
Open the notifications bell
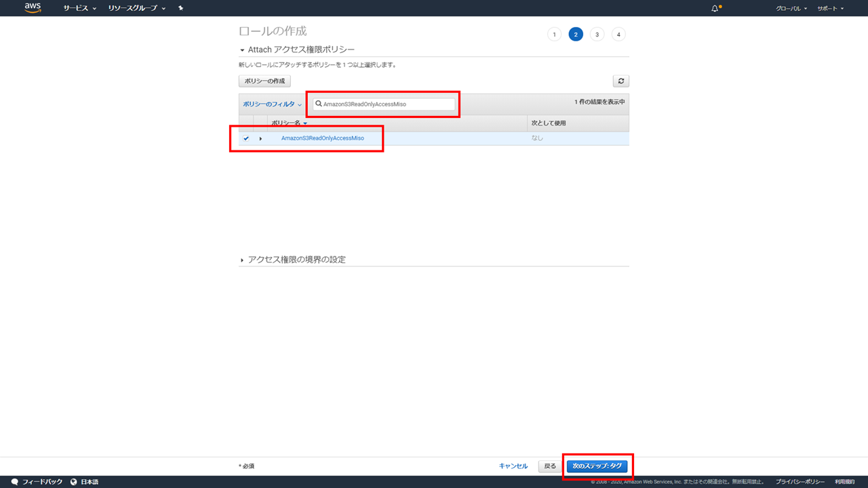point(715,8)
